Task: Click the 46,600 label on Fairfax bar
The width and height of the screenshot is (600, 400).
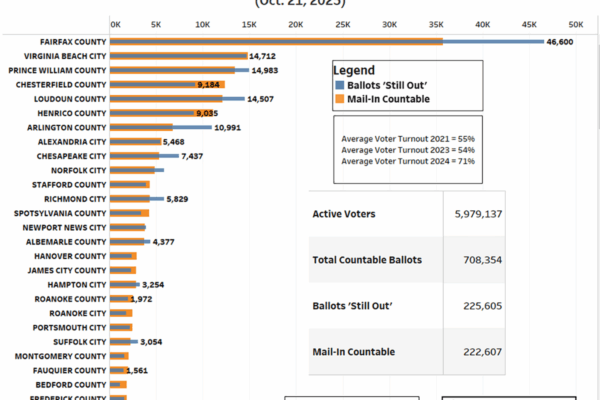Action: coord(559,42)
